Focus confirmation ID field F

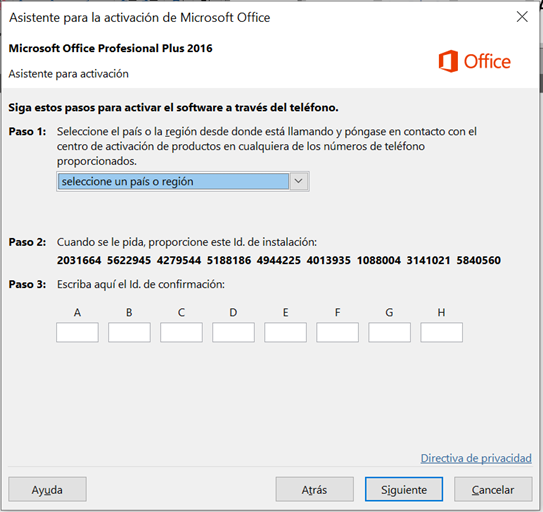(x=337, y=332)
